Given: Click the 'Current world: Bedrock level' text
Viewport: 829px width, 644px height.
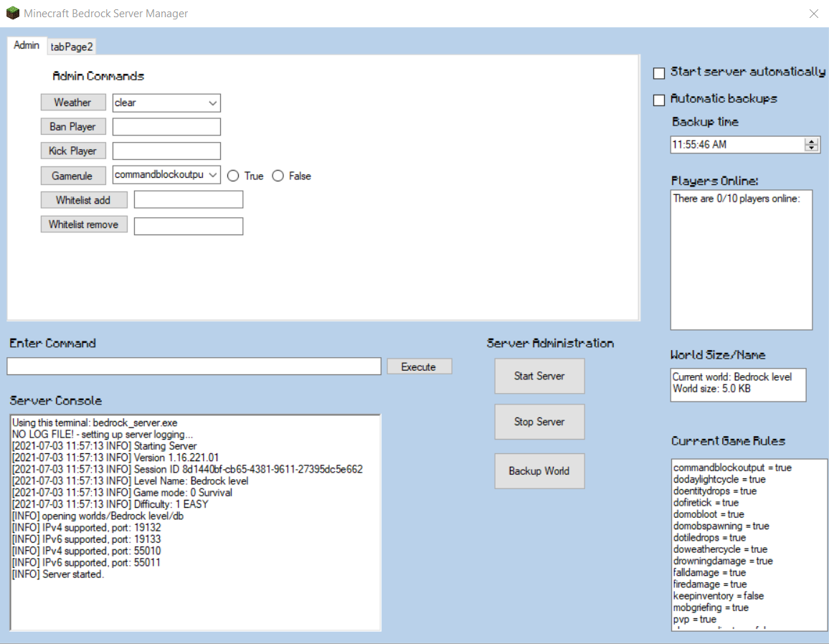Looking at the screenshot, I should pos(732,377).
